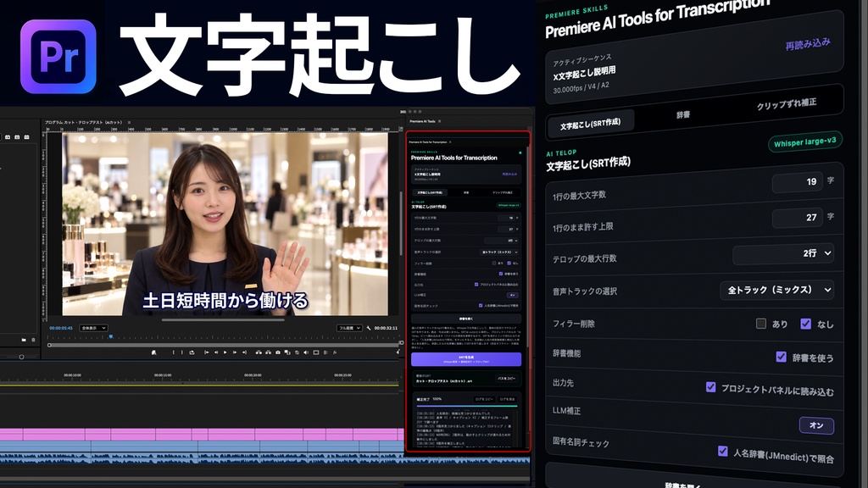
Task: Open 2行 max lines dropdown in enlarged panel
Action: pyautogui.click(x=783, y=253)
